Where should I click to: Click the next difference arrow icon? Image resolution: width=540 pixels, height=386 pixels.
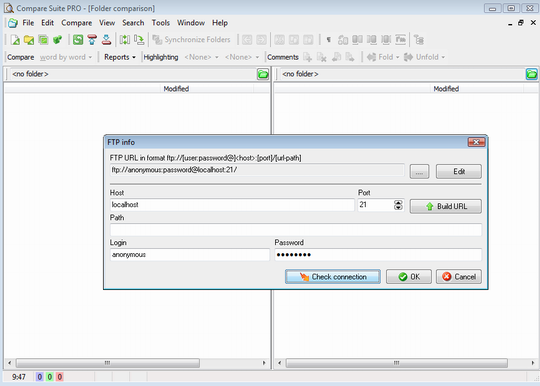261,40
